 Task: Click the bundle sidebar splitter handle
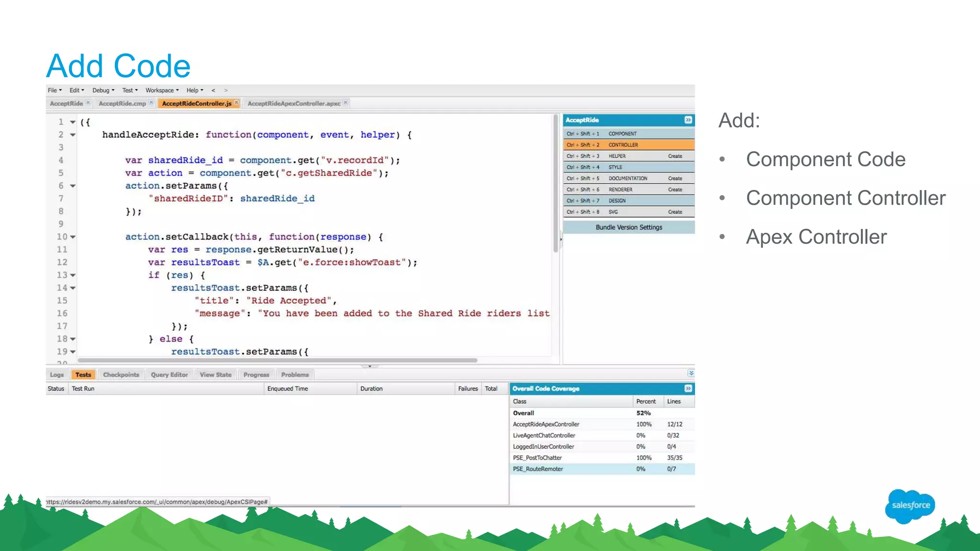(x=561, y=239)
